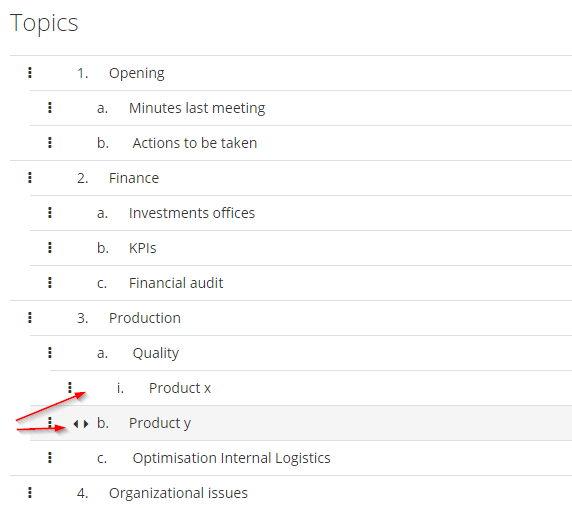The image size is (572, 508).
Task: Click the Topics heading
Action: pos(44,23)
